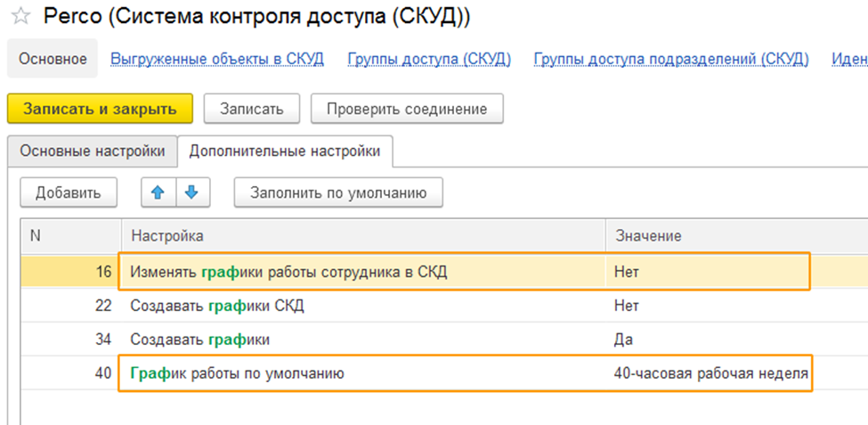
Task: Go to Группы доступа (СКУД) link
Action: 429,59
